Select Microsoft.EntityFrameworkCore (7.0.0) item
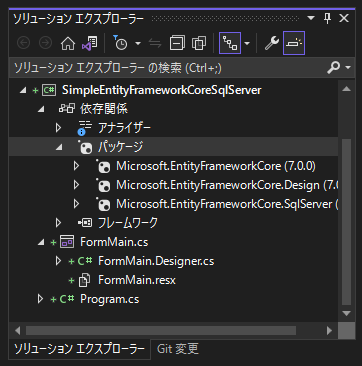The width and height of the screenshot is (362, 366). [216, 166]
